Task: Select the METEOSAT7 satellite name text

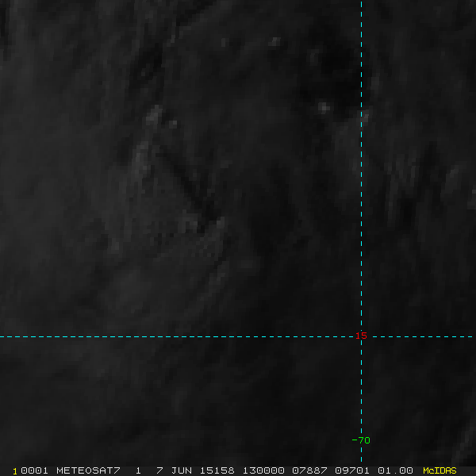Action: [x=88, y=470]
